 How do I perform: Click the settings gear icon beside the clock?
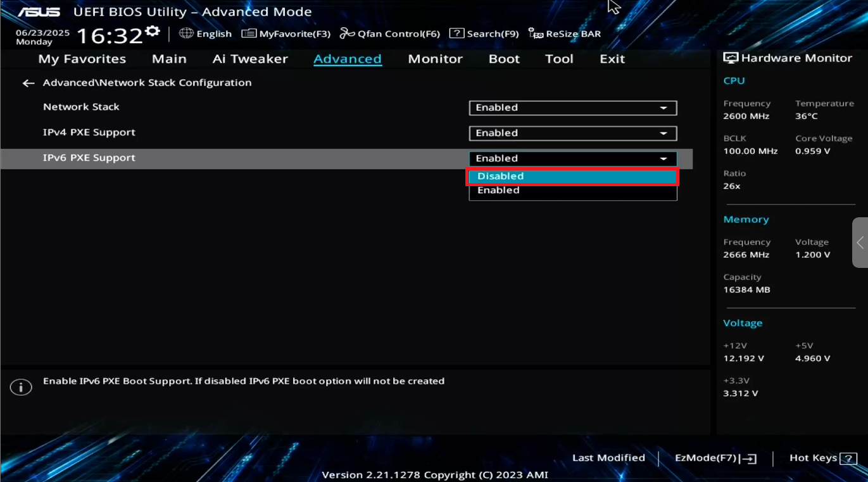(x=152, y=32)
